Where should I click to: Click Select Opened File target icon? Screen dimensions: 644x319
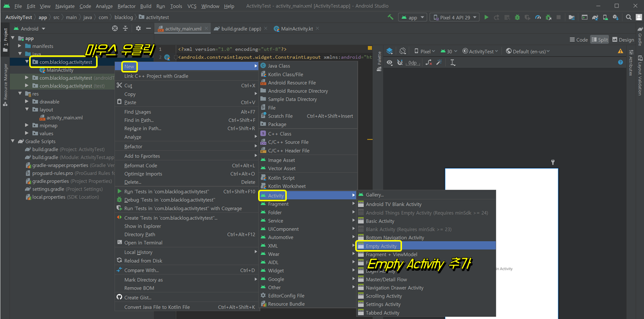[115, 29]
